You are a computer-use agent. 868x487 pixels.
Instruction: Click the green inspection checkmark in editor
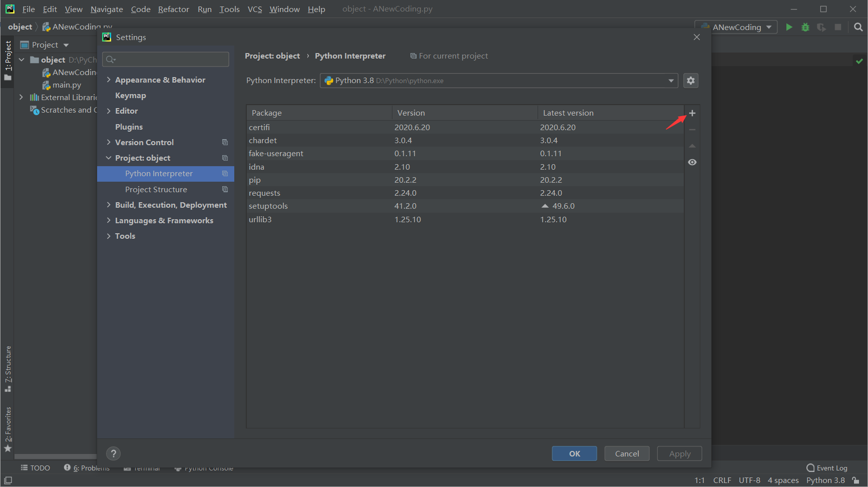(x=859, y=61)
